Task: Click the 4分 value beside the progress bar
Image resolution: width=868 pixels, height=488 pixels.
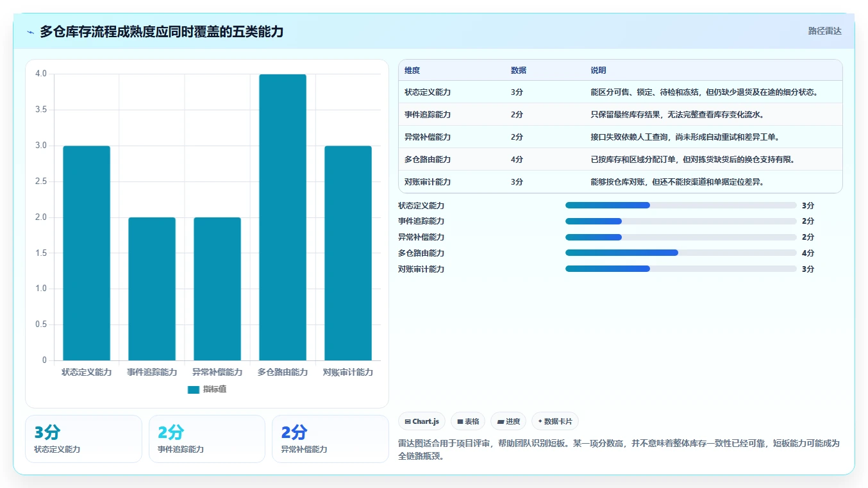Action: coord(808,253)
